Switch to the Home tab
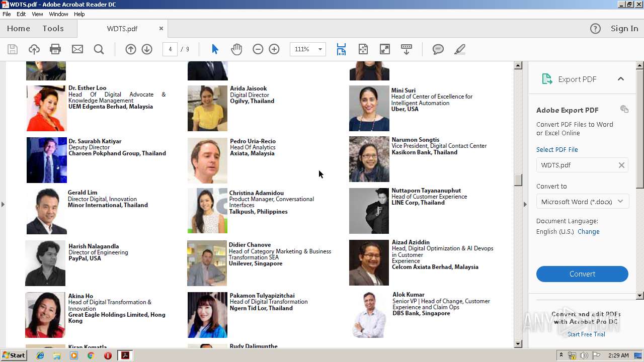The image size is (644, 362). click(x=19, y=29)
